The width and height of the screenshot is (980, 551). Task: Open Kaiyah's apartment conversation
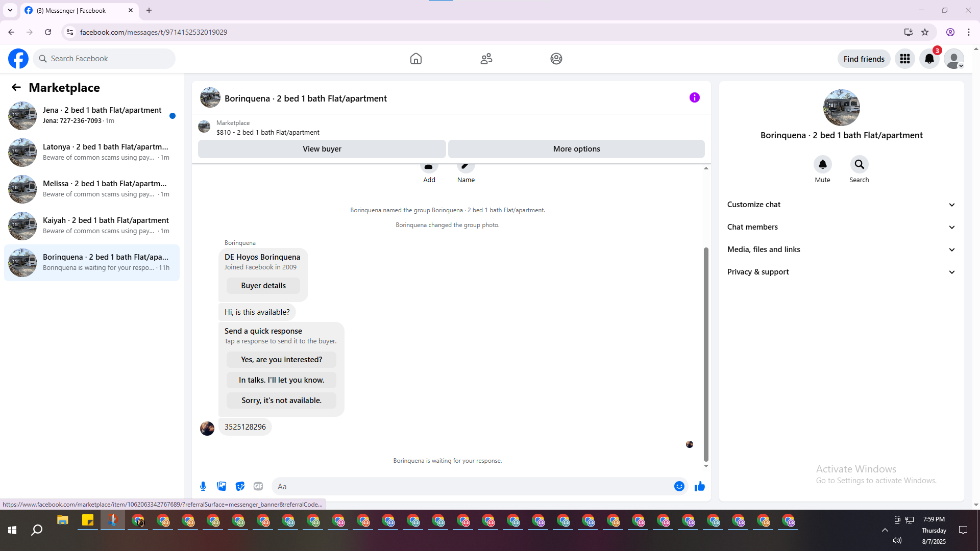pyautogui.click(x=92, y=226)
